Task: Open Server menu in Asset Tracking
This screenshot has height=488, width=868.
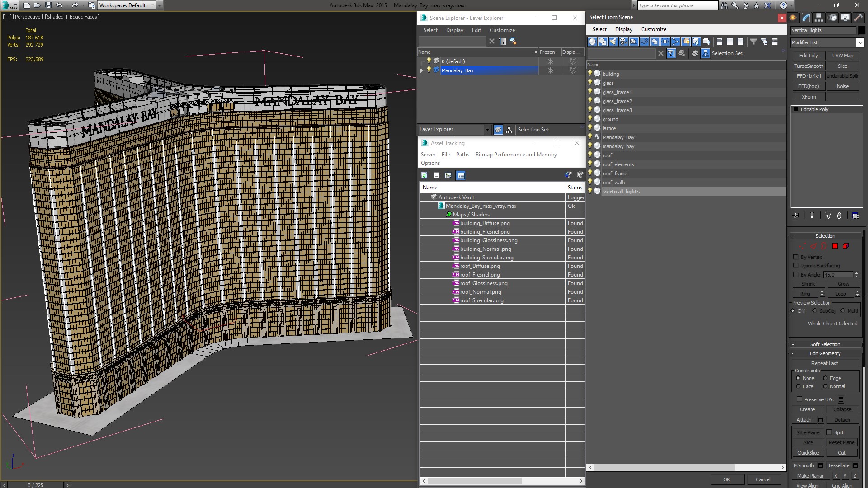Action: click(x=428, y=155)
